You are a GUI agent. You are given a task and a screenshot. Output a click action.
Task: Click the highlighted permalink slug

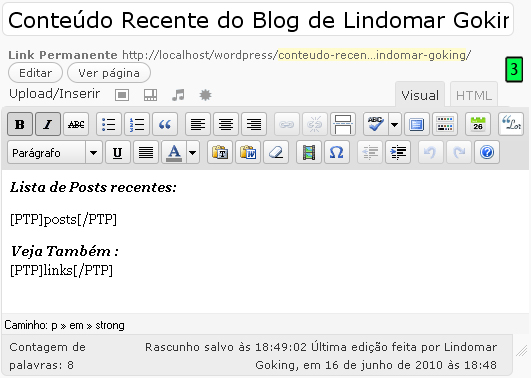pos(373,55)
